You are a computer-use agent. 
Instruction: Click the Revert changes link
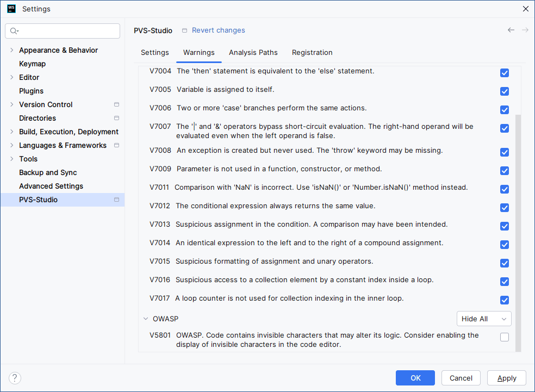pyautogui.click(x=218, y=30)
